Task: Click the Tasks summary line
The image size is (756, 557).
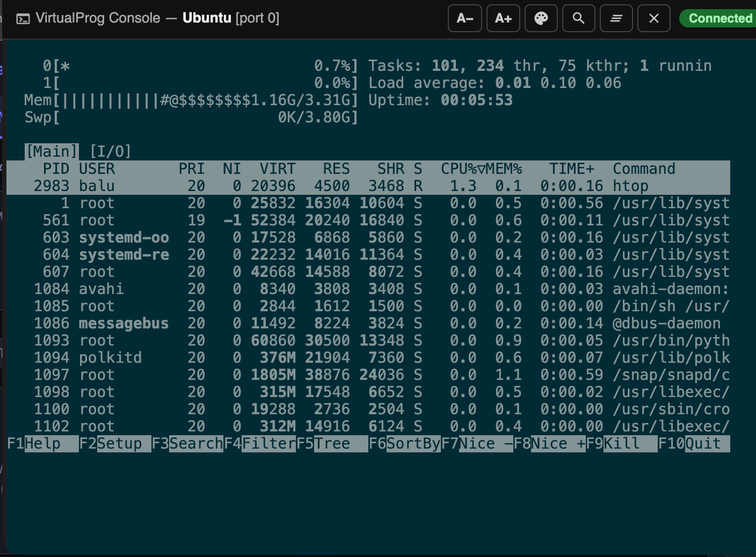Action: pos(540,66)
